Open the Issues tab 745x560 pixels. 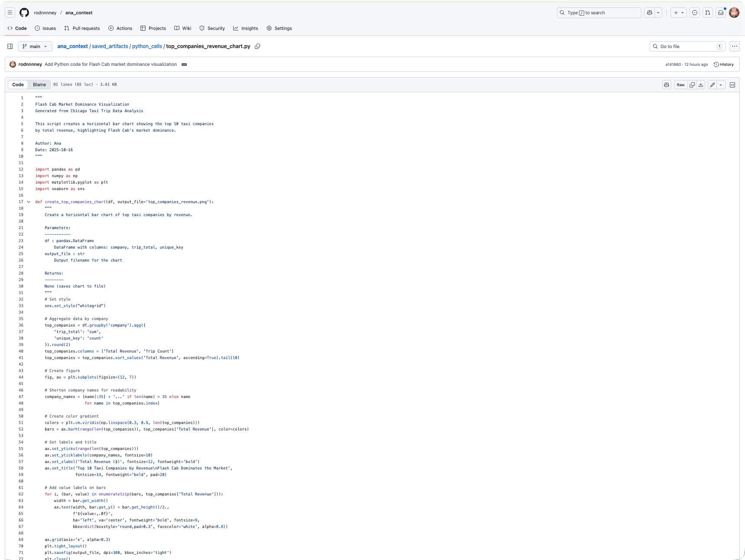click(46, 28)
